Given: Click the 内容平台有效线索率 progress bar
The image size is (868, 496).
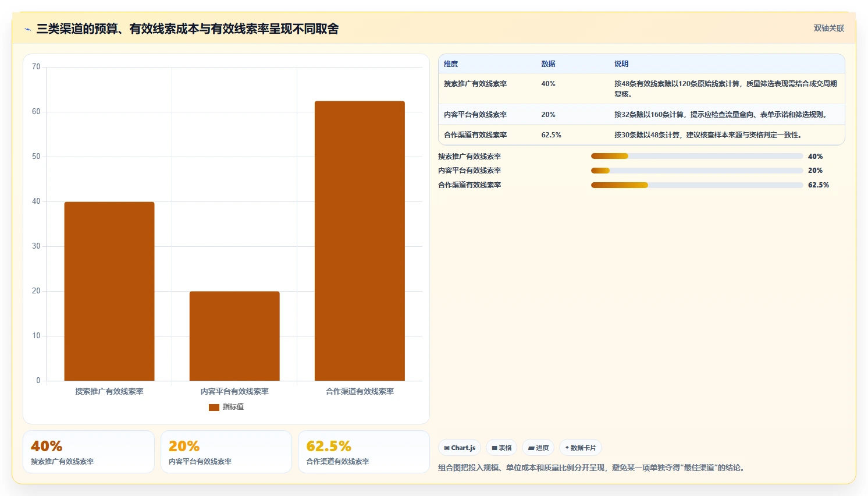Looking at the screenshot, I should coord(697,171).
